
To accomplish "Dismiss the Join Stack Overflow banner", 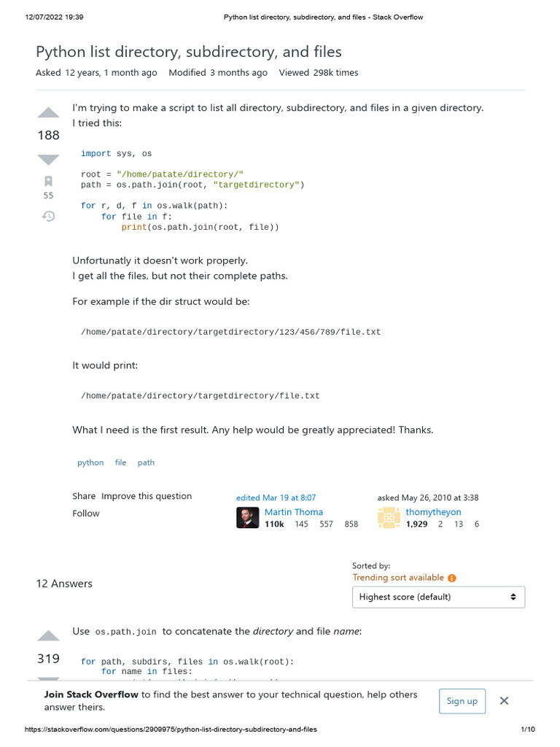I will pos(504,700).
